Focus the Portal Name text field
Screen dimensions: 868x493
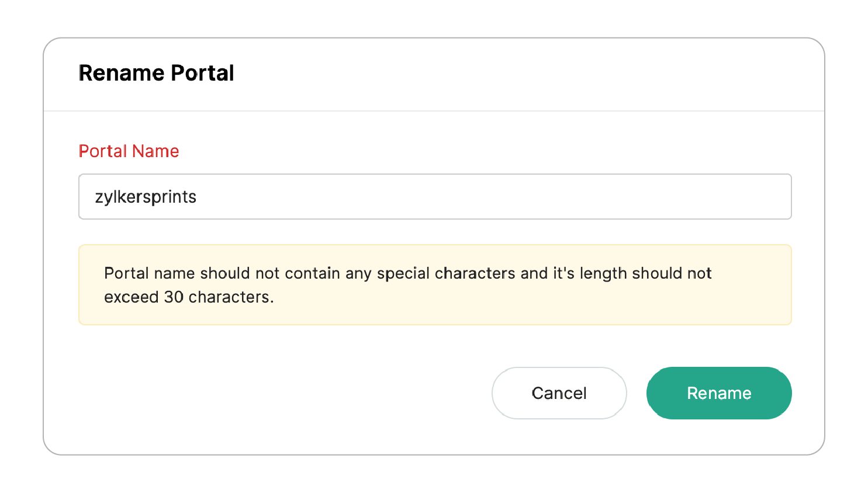(435, 197)
